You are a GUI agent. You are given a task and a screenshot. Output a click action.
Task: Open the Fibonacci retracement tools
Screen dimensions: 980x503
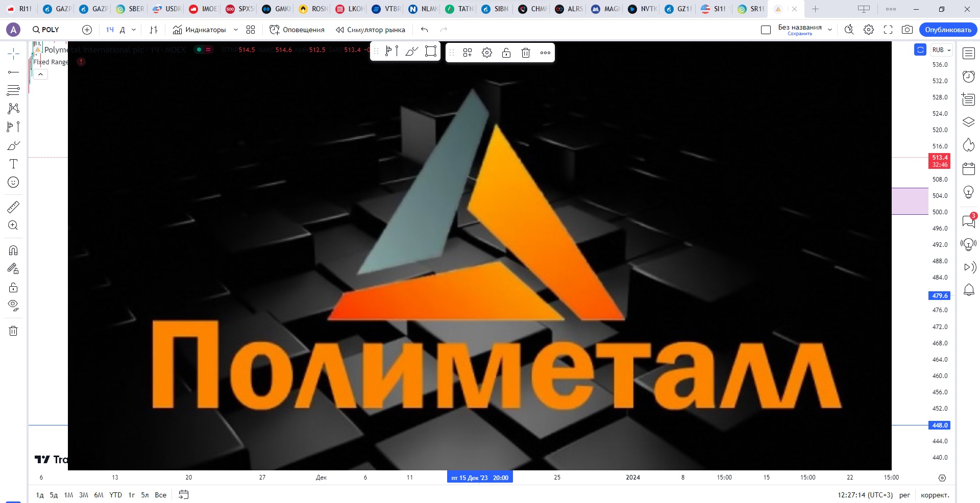point(13,90)
